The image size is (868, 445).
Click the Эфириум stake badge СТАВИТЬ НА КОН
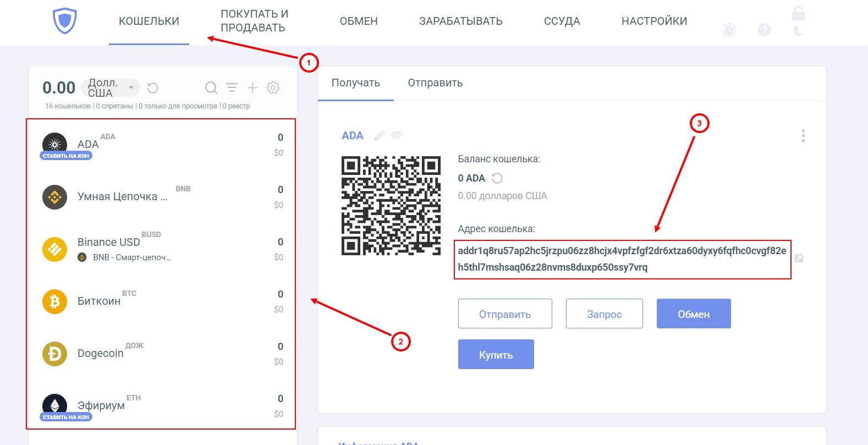pyautogui.click(x=66, y=417)
